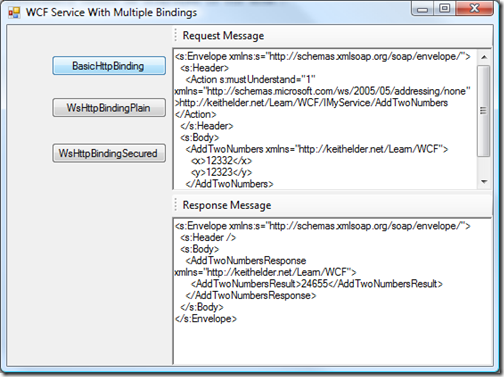
Task: Click the Request Message scrollbar thumb
Action: [484, 110]
